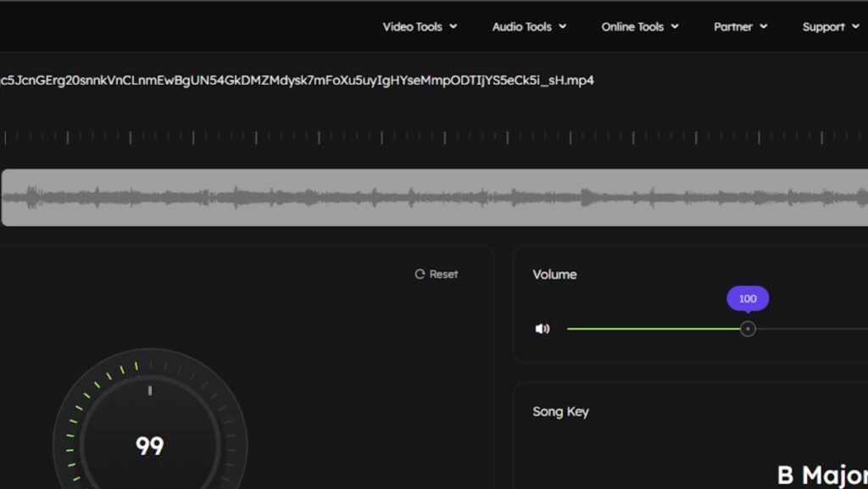Viewport: 868px width, 489px height.
Task: Expand the Support chevron arrow
Action: tap(855, 27)
